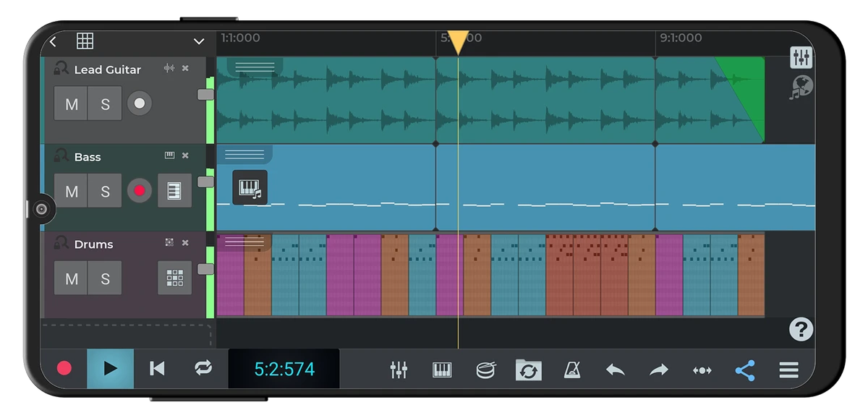Open the piano keyboard in bottom toolbar

tap(442, 370)
